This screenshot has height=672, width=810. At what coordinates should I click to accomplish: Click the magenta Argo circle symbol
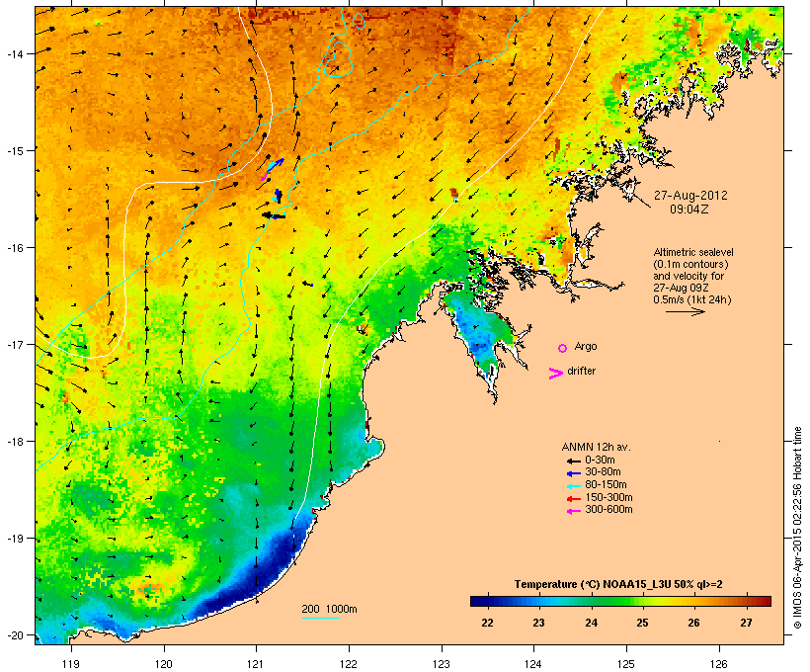point(563,349)
